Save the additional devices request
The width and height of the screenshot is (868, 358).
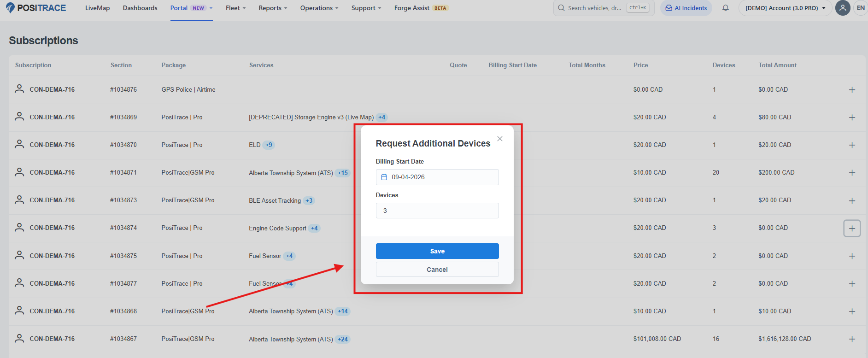pos(437,251)
